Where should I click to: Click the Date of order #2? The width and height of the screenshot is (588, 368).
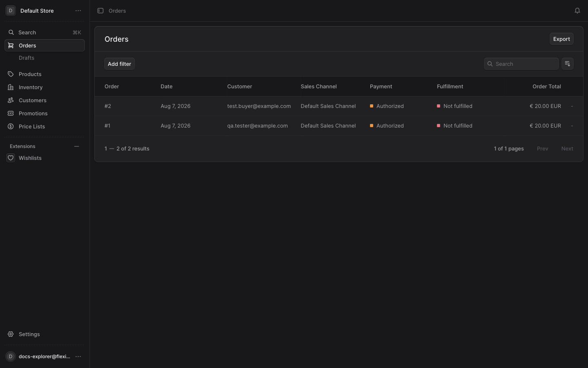pos(176,106)
